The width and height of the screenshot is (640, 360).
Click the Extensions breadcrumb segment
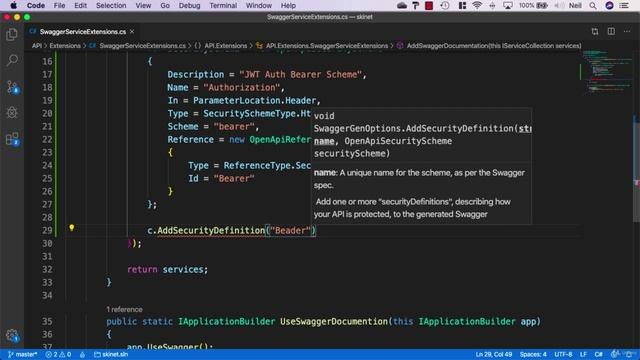pyautogui.click(x=65, y=46)
